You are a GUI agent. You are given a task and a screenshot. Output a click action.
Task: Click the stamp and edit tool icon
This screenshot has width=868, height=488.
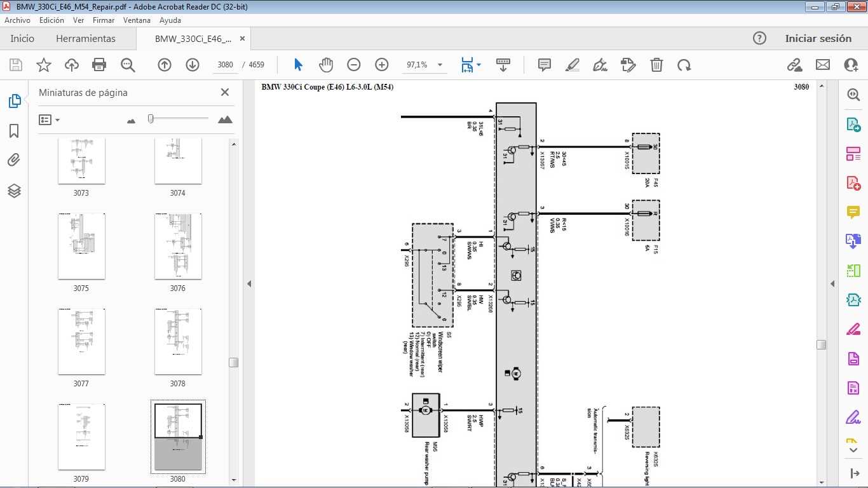click(x=628, y=65)
